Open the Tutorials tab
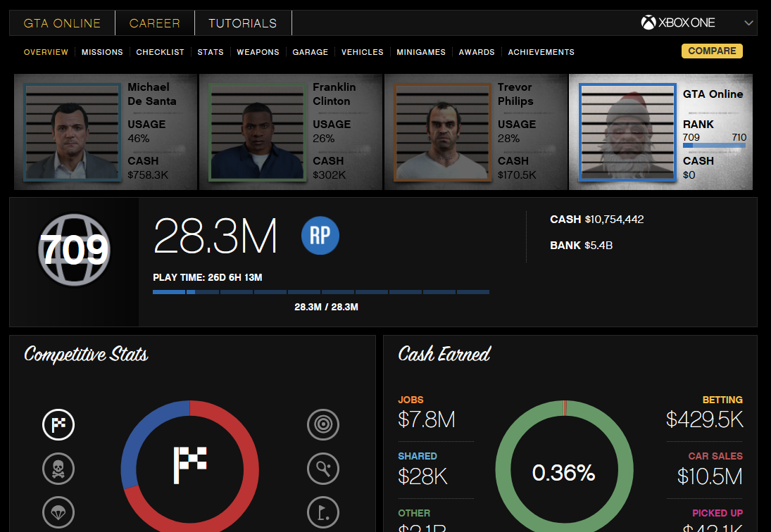Screen dimensions: 771x532 pyautogui.click(x=242, y=23)
